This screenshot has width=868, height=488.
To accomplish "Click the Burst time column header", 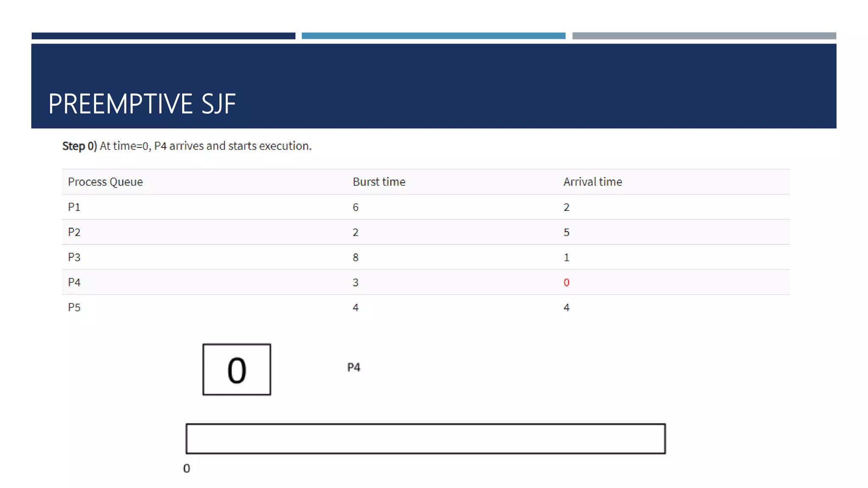I will click(379, 182).
